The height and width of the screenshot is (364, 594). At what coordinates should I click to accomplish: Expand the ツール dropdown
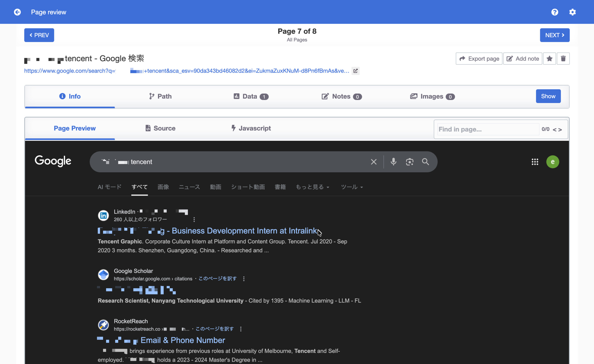click(x=352, y=187)
